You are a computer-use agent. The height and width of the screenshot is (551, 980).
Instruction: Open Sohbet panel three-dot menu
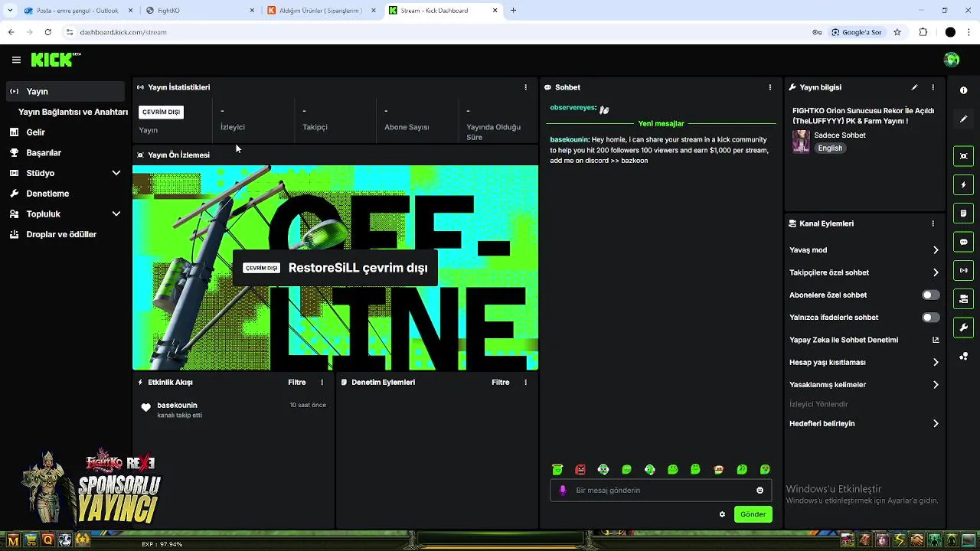coord(770,87)
